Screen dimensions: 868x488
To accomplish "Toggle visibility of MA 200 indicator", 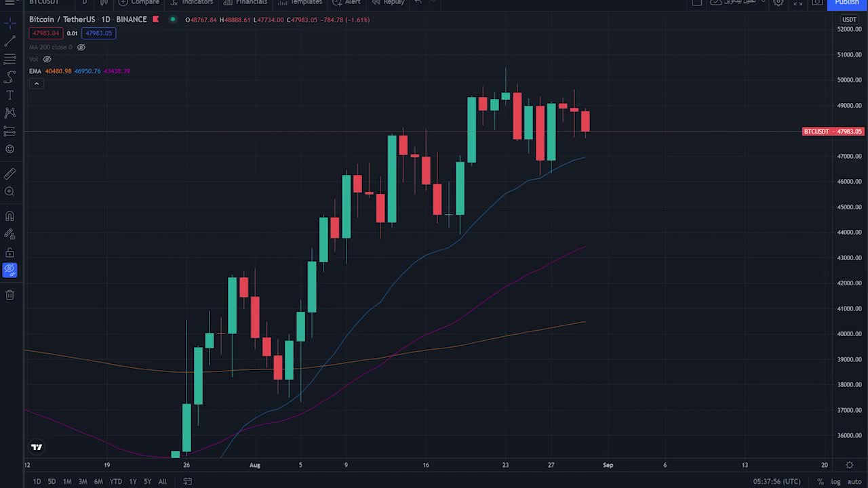I will (x=81, y=47).
